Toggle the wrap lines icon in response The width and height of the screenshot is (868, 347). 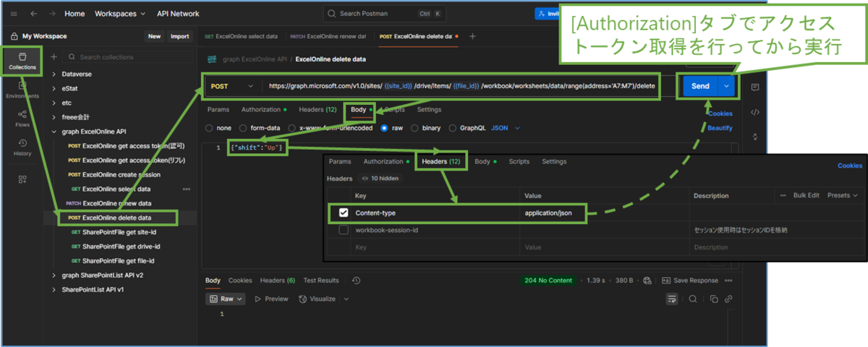(x=672, y=299)
